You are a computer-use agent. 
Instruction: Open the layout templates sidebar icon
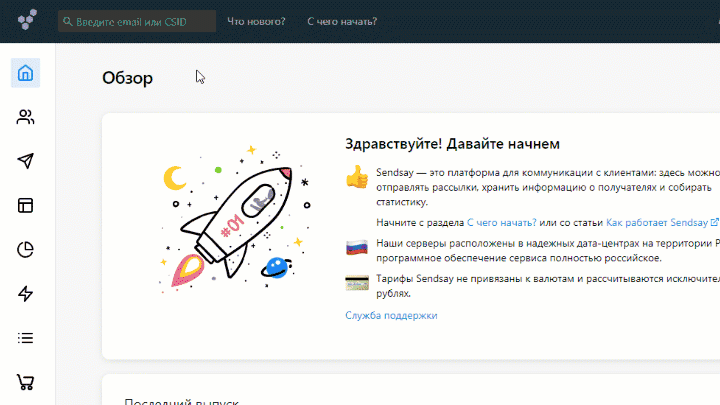point(26,205)
